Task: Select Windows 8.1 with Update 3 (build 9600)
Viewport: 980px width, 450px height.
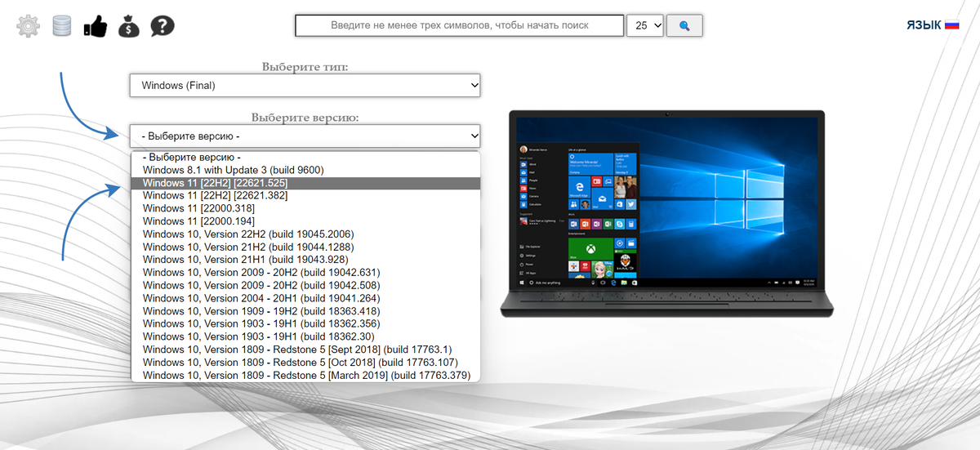Action: pyautogui.click(x=306, y=170)
